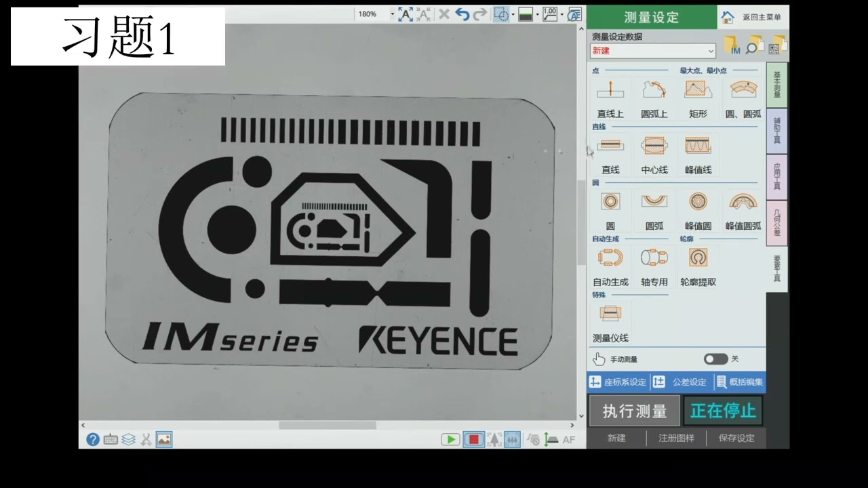Use the 轮廓提取 contour extraction tool

point(698,266)
